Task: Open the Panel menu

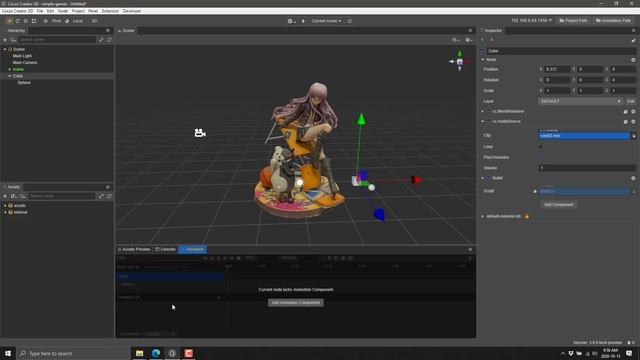Action: coord(93,11)
